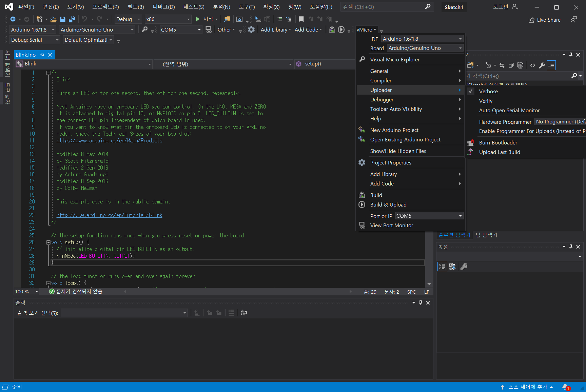Click the new project icon

39,19
